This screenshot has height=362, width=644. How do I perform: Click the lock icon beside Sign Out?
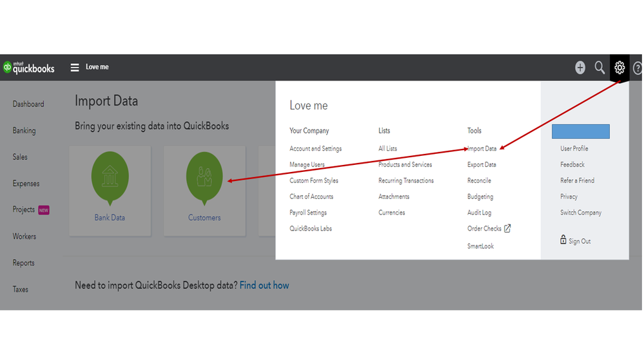(563, 240)
